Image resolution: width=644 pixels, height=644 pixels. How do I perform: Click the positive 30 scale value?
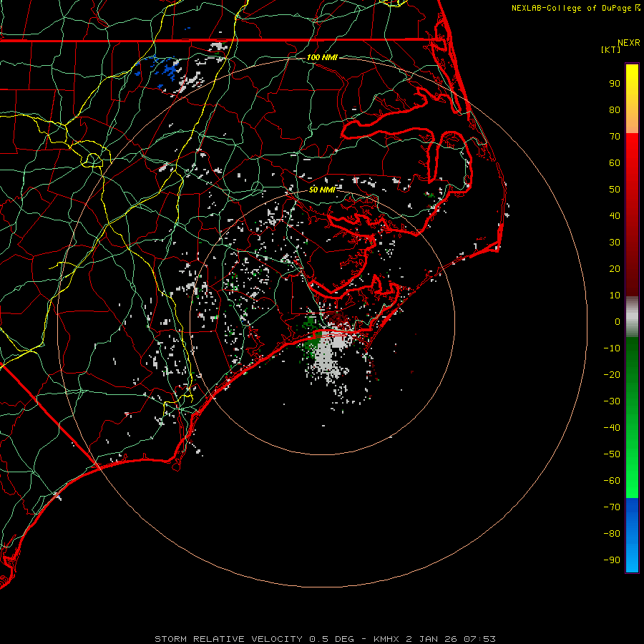[x=615, y=243]
